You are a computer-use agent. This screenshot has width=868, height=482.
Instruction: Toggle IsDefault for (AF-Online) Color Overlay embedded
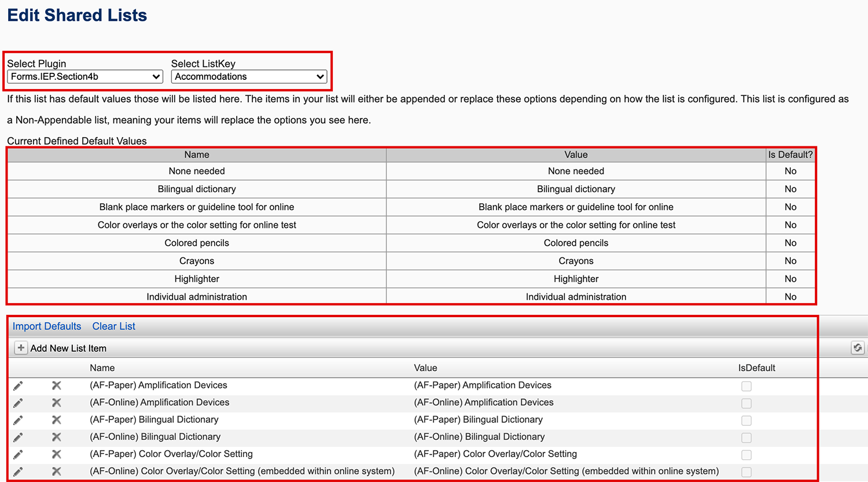tap(746, 472)
